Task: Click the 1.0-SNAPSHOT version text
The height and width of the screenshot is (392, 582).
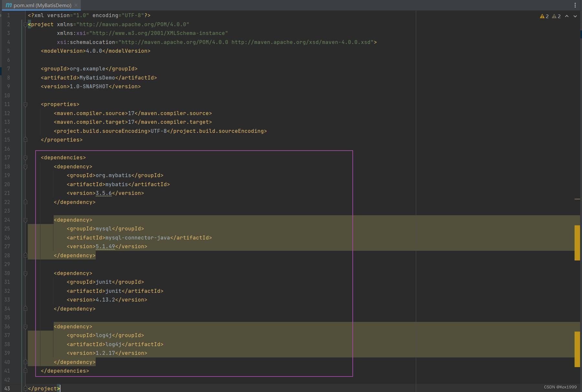Action: tap(89, 87)
